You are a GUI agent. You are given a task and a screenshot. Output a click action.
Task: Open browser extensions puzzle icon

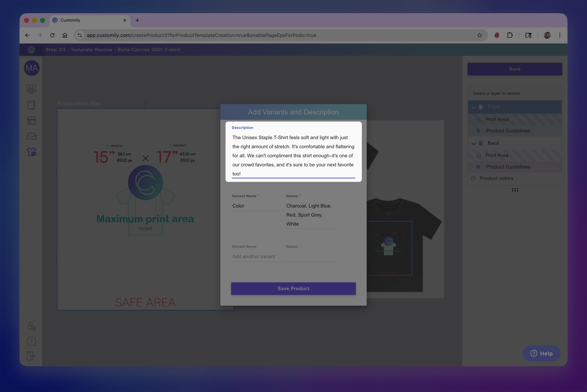(510, 35)
